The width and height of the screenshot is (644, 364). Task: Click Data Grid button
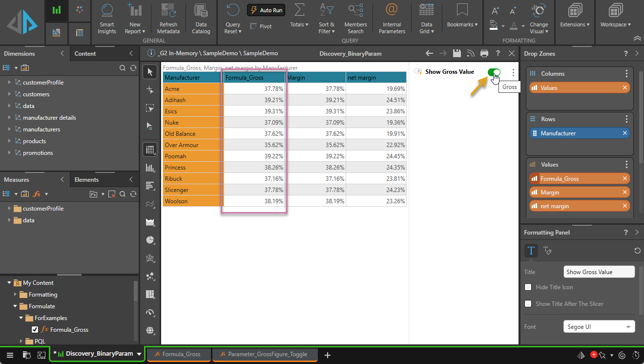(x=426, y=19)
